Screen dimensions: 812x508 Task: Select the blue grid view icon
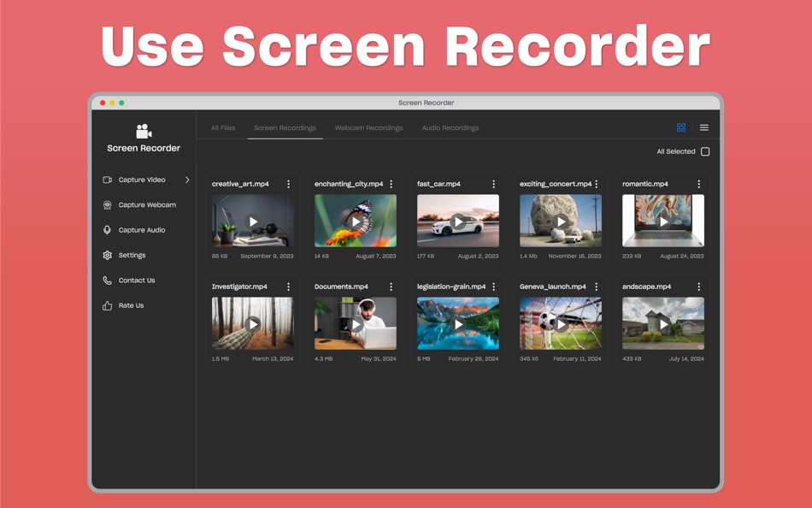(680, 127)
